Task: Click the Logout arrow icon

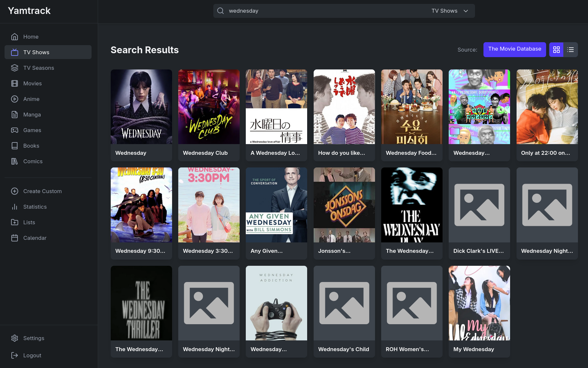Action: 15,355
